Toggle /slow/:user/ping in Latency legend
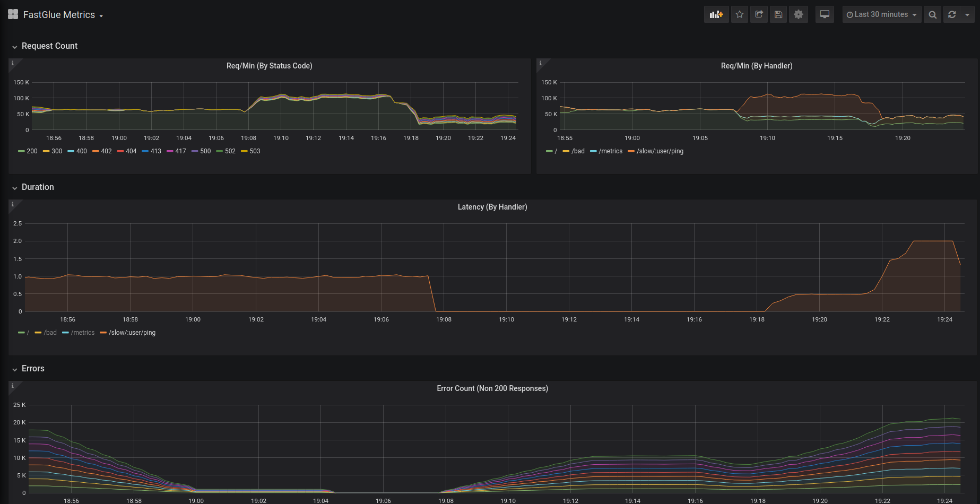The height and width of the screenshot is (504, 980). pyautogui.click(x=132, y=333)
